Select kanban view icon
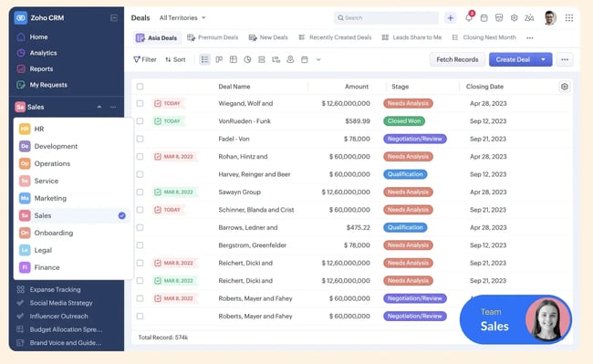The width and height of the screenshot is (593, 364). 219,59
